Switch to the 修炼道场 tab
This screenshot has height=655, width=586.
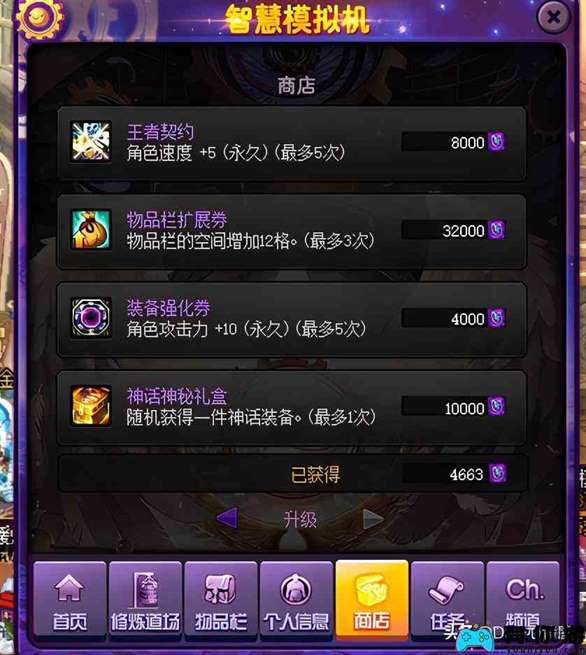tap(145, 600)
